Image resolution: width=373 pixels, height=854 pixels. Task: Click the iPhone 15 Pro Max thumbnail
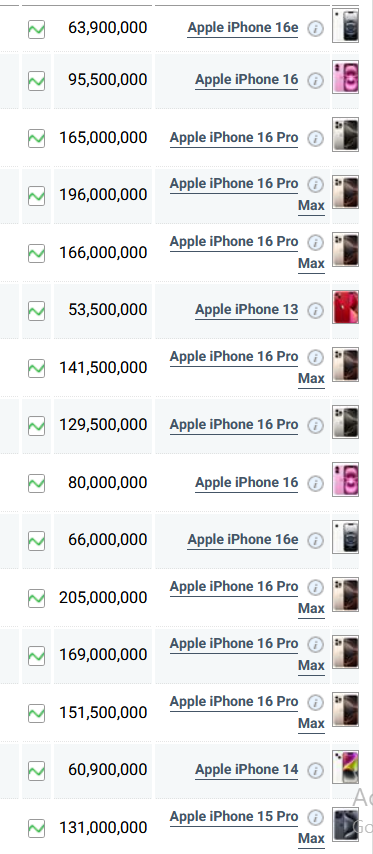click(x=346, y=825)
